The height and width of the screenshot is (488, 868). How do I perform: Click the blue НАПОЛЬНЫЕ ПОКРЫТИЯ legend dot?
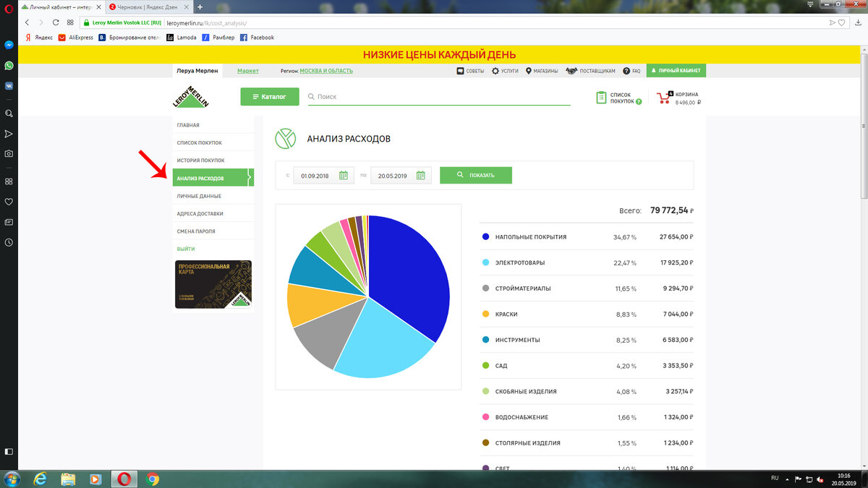pyautogui.click(x=485, y=236)
